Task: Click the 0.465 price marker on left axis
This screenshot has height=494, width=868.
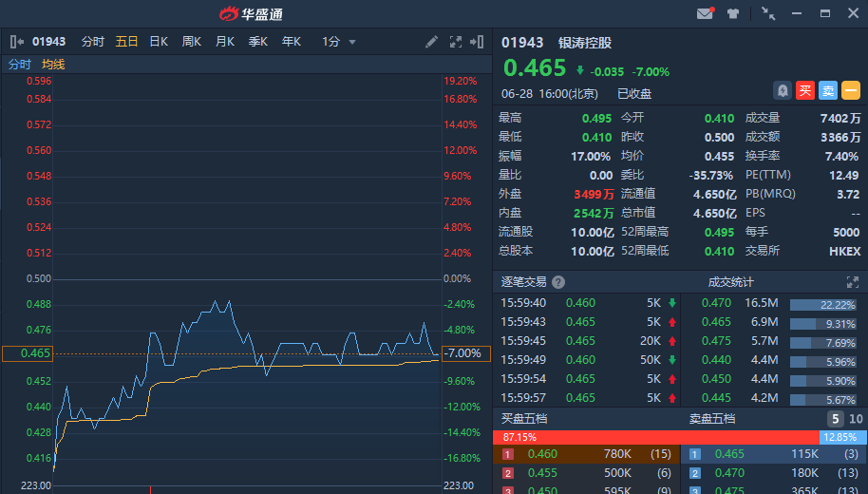Action: [x=28, y=353]
